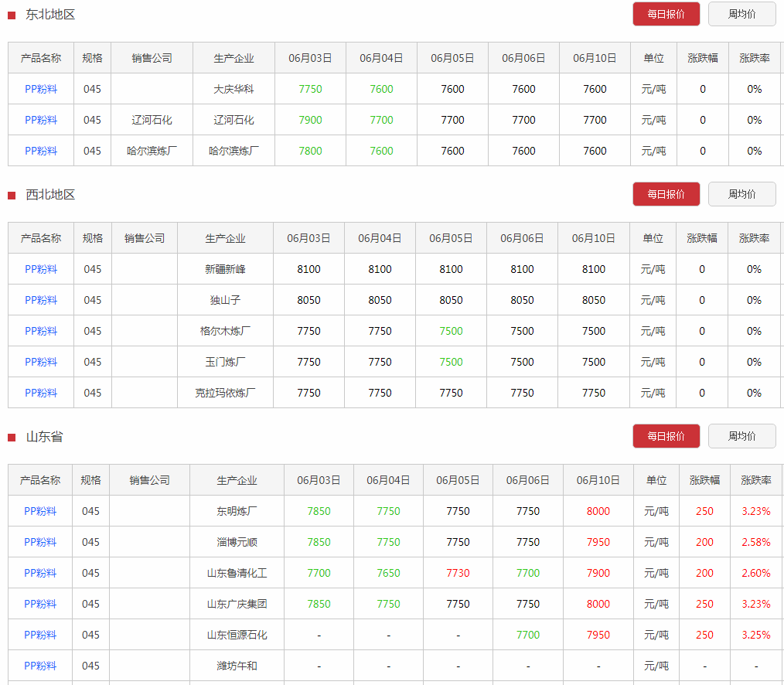Click green 7800 price for 哈尔滨炼厂
The image size is (784, 685).
[310, 151]
